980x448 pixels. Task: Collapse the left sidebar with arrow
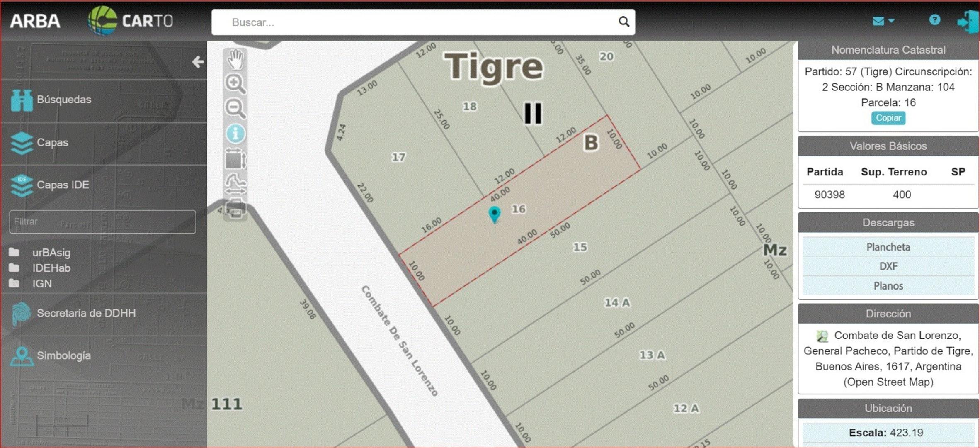coord(198,62)
